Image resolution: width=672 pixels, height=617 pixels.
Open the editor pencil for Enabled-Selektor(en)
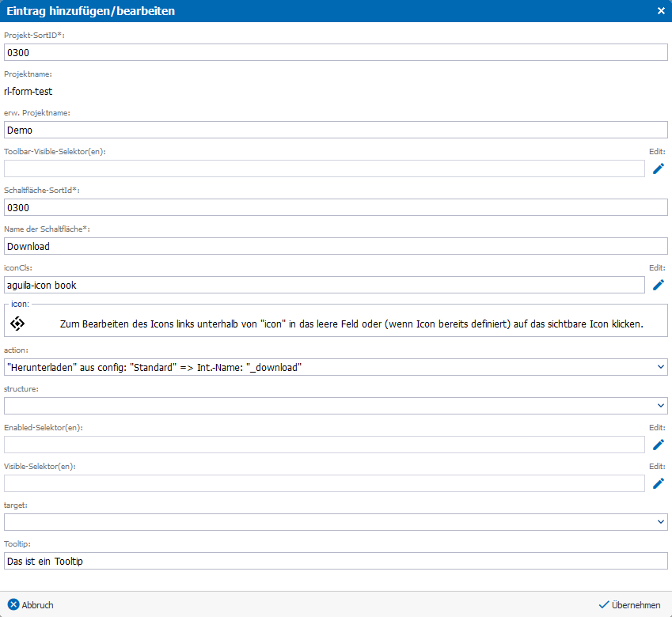(x=659, y=445)
